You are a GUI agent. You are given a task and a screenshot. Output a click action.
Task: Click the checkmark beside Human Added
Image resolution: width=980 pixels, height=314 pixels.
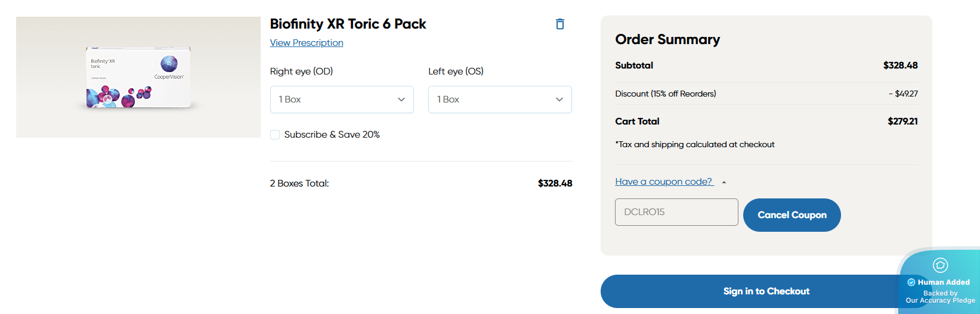[911, 282]
